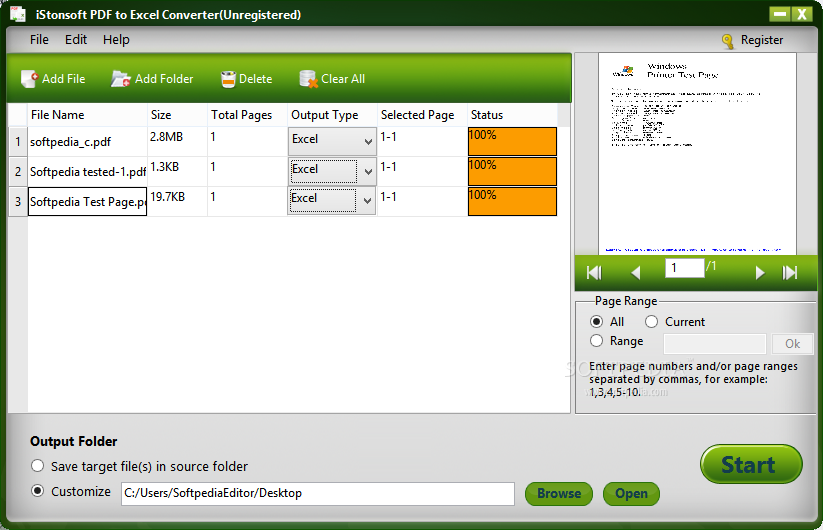Screen dimensions: 823x530
Task: Click the 1.3KB size cell
Action: [177, 172]
